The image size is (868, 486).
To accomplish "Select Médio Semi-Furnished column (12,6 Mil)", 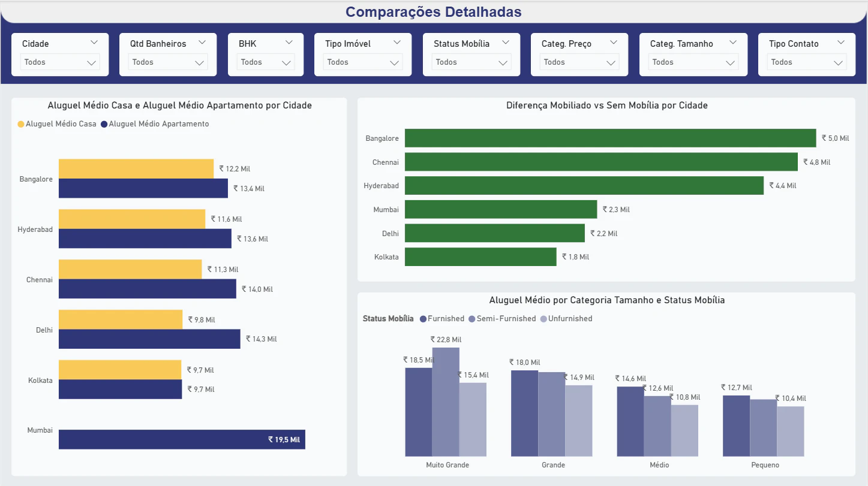I will [x=657, y=426].
